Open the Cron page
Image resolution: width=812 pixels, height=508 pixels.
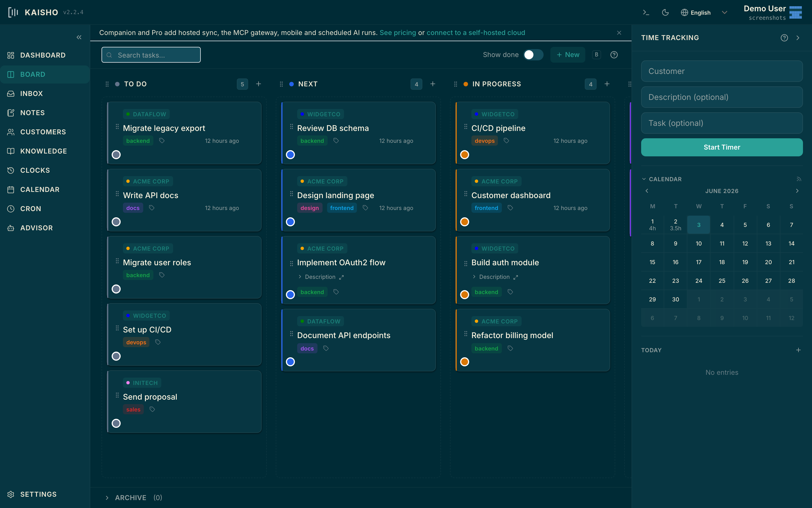(45, 209)
